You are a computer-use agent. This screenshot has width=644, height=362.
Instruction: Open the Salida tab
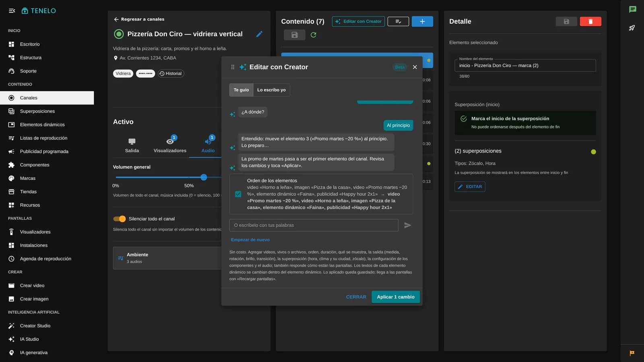tap(132, 145)
